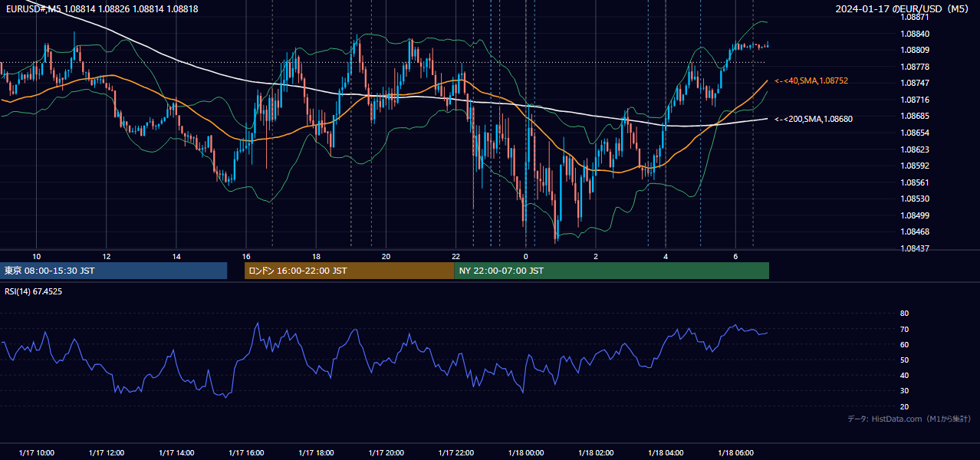Select the ロンドン 16:00-22:00 JST session bar
The image size is (980, 460).
[x=350, y=271]
